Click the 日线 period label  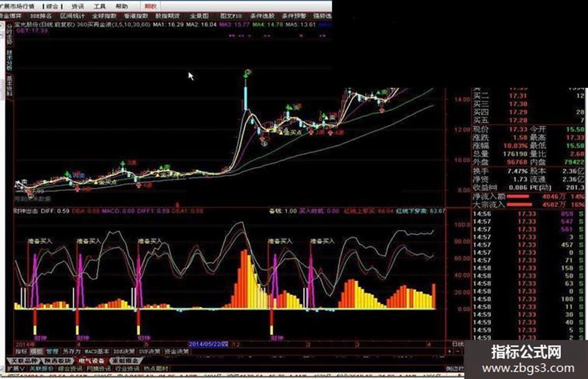[457, 344]
